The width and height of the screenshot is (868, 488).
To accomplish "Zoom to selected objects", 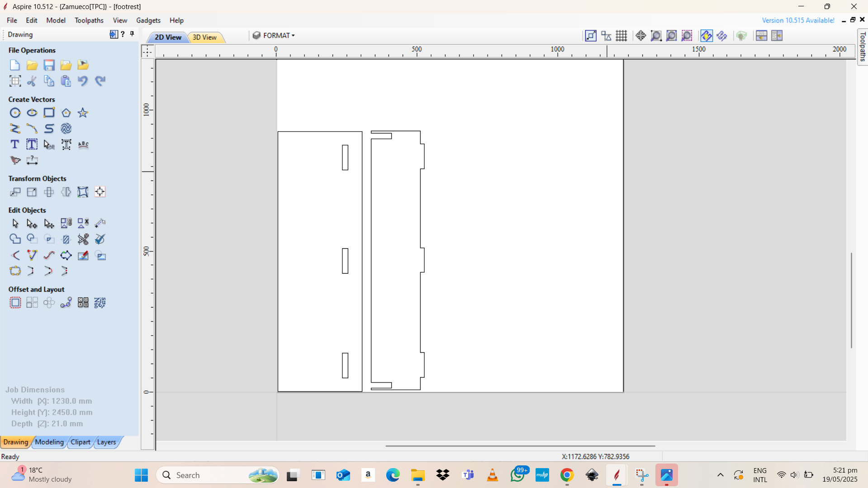I will pyautogui.click(x=687, y=36).
